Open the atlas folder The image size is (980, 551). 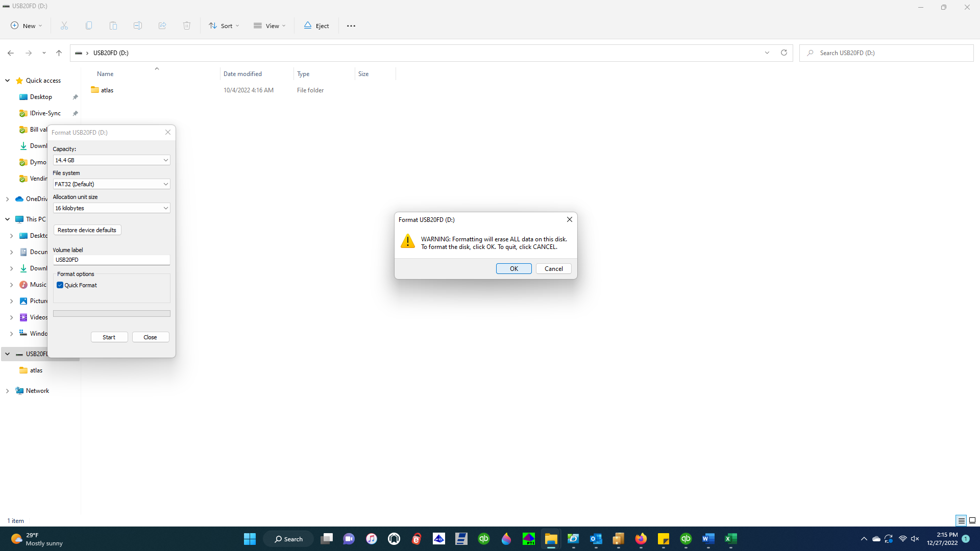click(x=108, y=90)
